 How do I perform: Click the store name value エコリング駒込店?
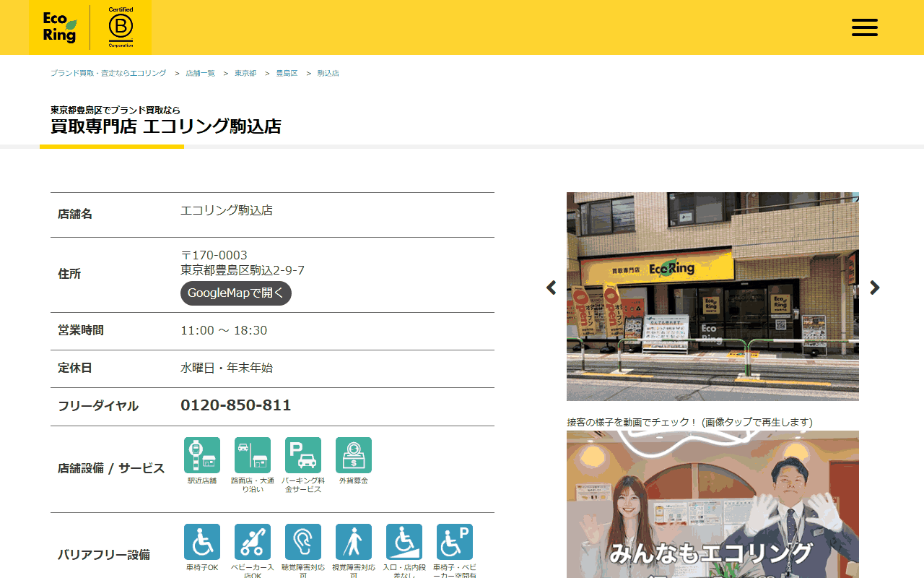(227, 210)
